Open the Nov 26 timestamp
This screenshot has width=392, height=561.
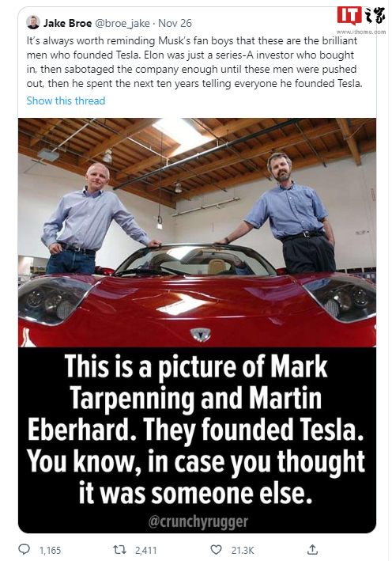175,23
